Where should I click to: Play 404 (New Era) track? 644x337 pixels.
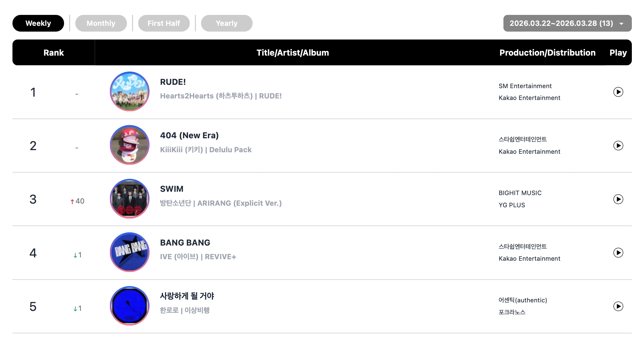[x=618, y=146]
